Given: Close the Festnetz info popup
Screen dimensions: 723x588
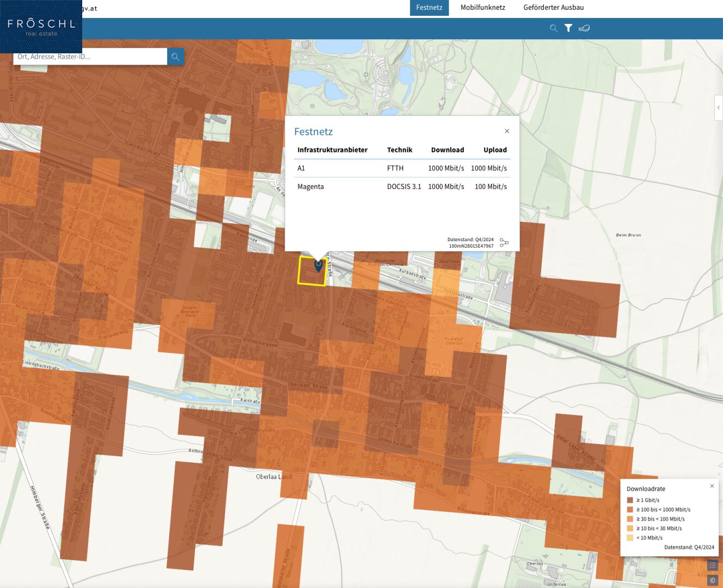Looking at the screenshot, I should [507, 131].
